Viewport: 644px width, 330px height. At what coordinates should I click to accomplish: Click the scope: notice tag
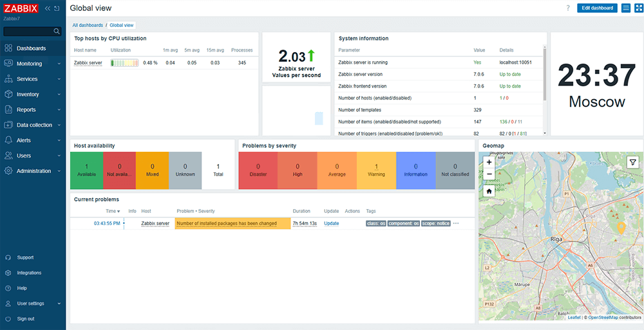pos(435,223)
